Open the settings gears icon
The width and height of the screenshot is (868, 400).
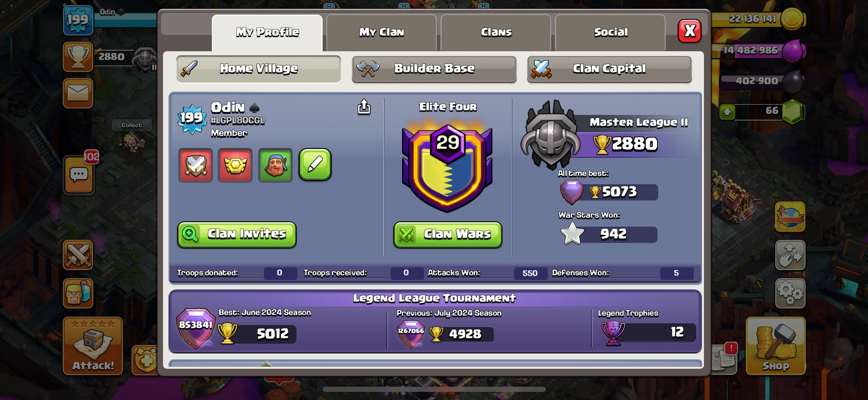tap(790, 293)
